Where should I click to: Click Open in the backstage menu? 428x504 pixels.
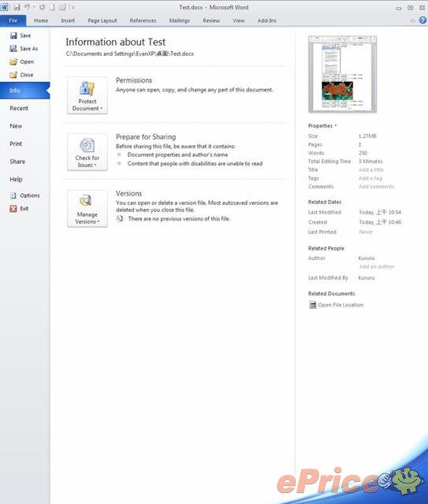click(x=21, y=61)
